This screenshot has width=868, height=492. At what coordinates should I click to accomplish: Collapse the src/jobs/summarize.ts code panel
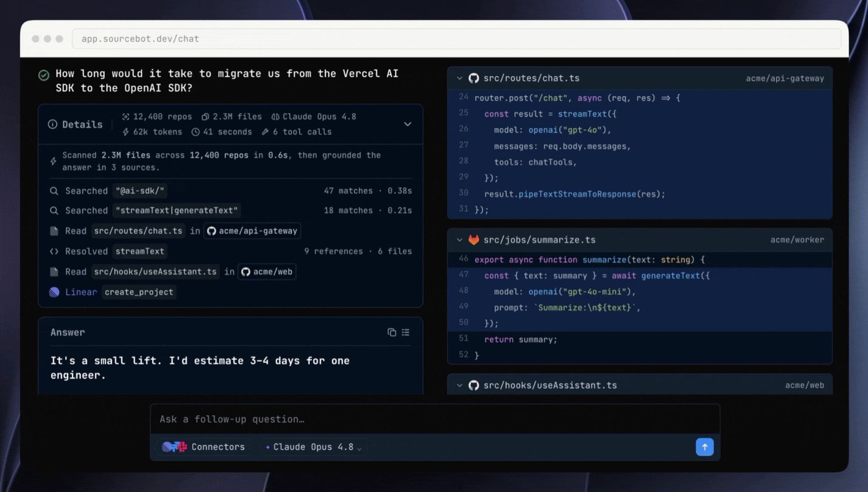click(x=459, y=240)
